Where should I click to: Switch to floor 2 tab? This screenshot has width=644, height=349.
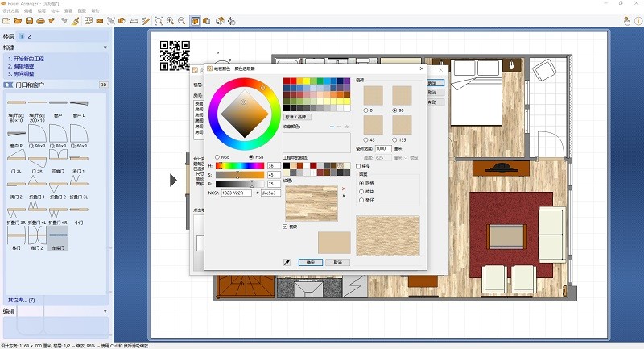29,36
